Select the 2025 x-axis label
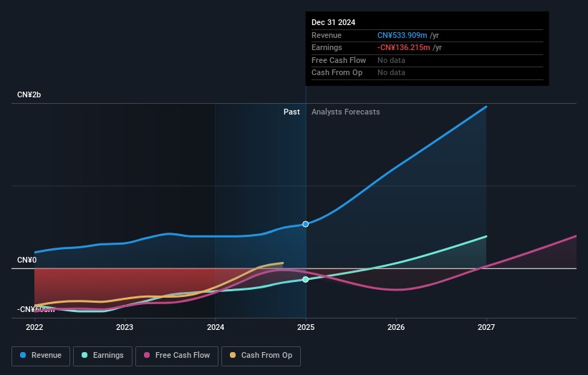Image resolution: width=588 pixels, height=375 pixels. tap(306, 327)
